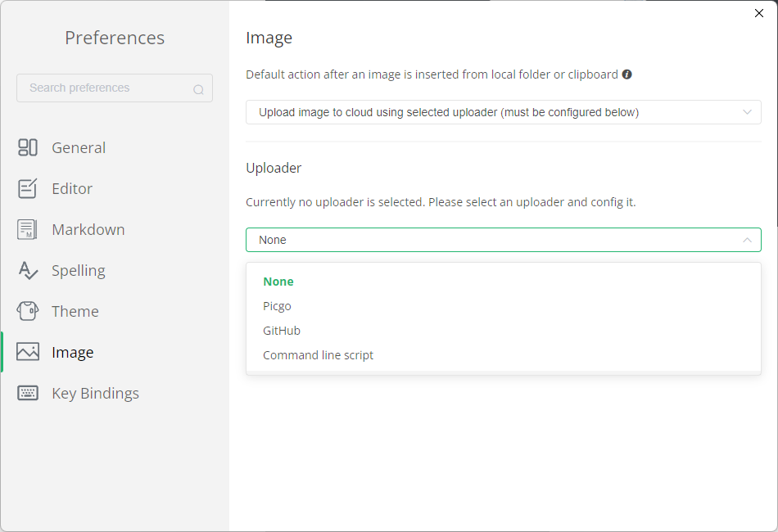
Task: Choose Picgo as the uploader
Action: 278,306
